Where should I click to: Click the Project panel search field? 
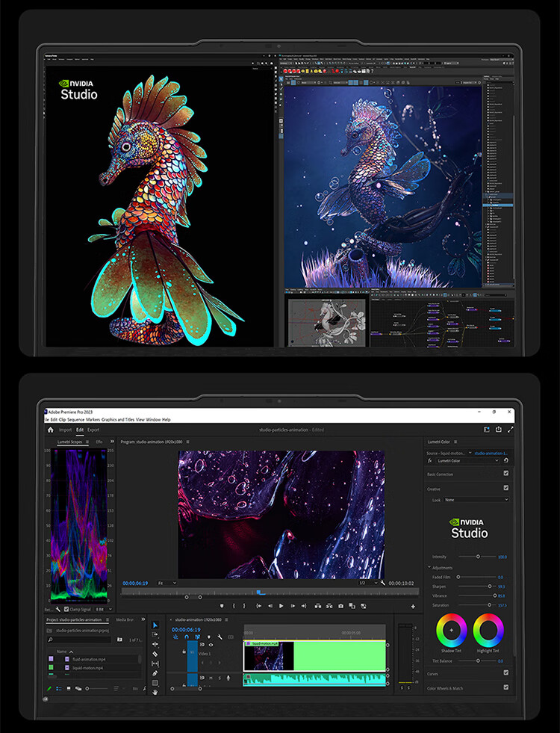click(79, 640)
